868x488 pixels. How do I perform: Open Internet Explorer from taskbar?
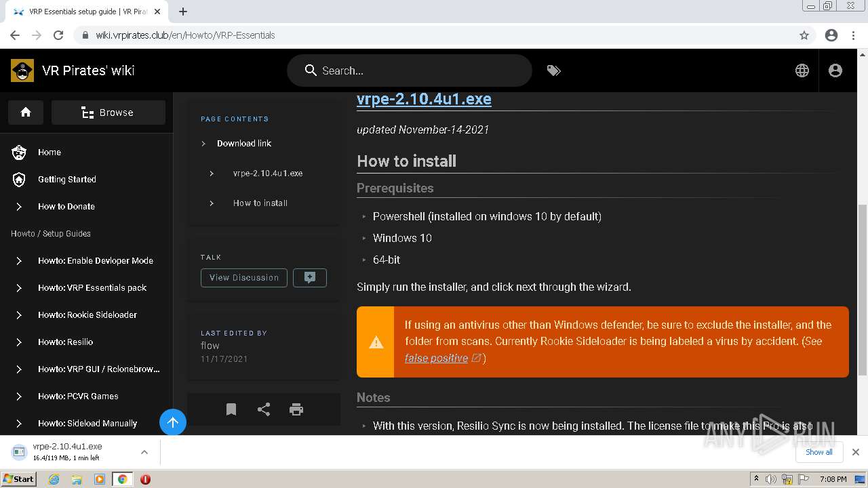[x=54, y=479]
